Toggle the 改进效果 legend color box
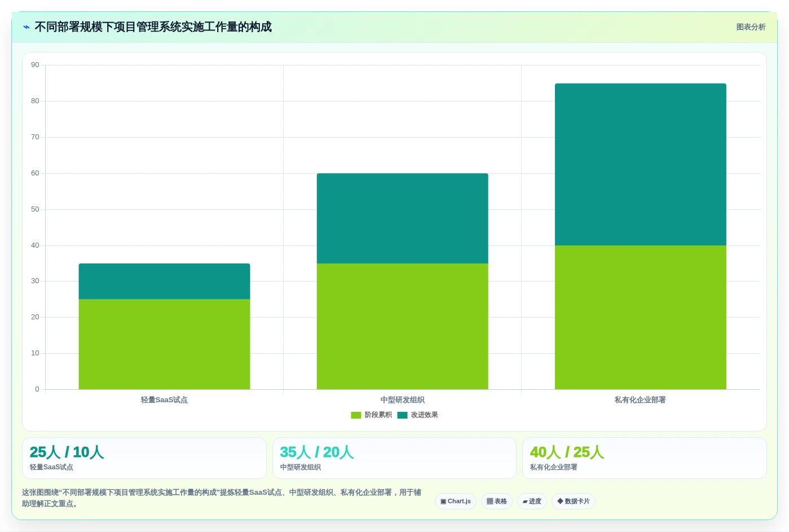The height and width of the screenshot is (532, 789). point(402,415)
